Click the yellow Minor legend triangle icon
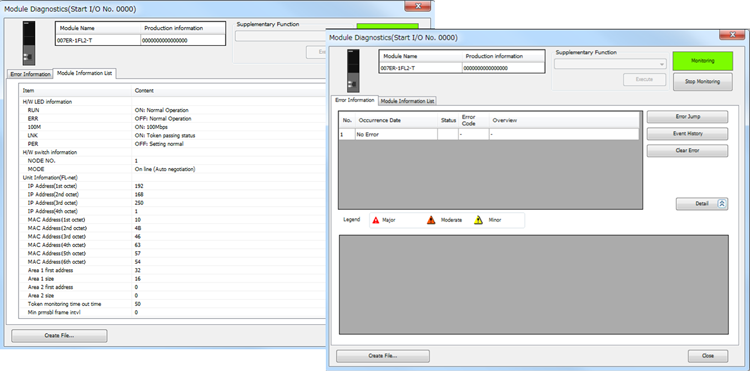750x371 pixels. [x=478, y=220]
